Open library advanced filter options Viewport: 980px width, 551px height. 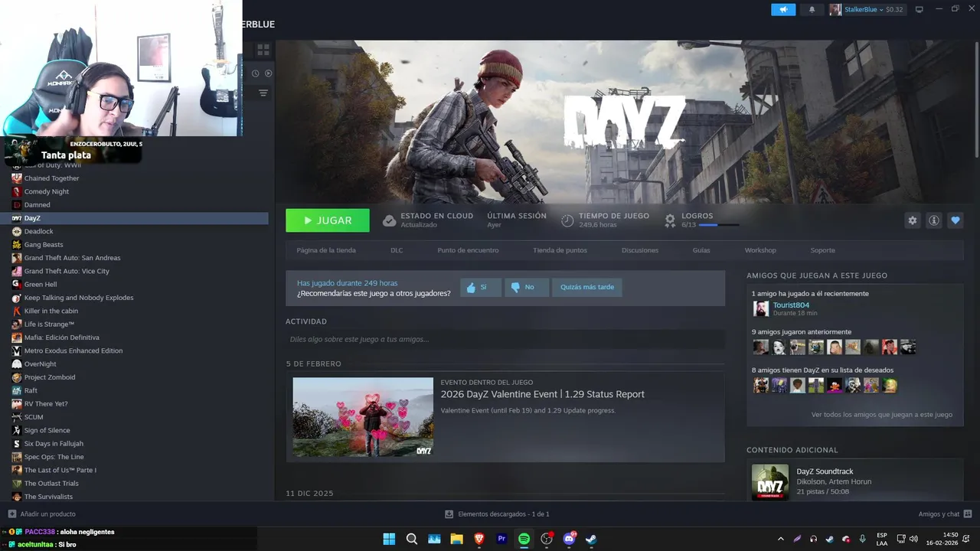pyautogui.click(x=263, y=93)
